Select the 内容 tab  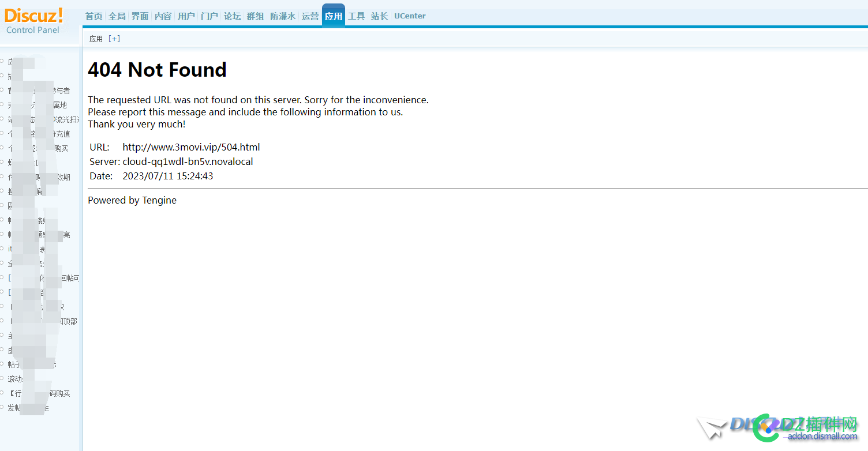tap(163, 16)
